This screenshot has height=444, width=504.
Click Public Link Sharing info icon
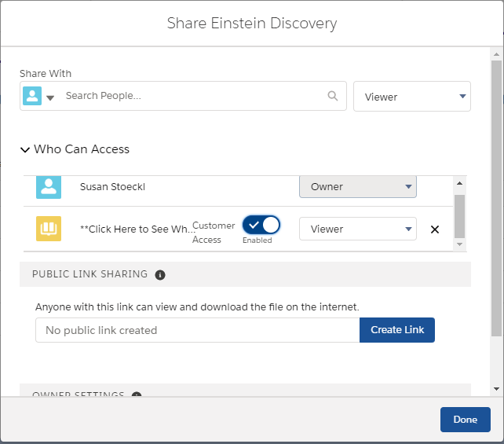[160, 274]
